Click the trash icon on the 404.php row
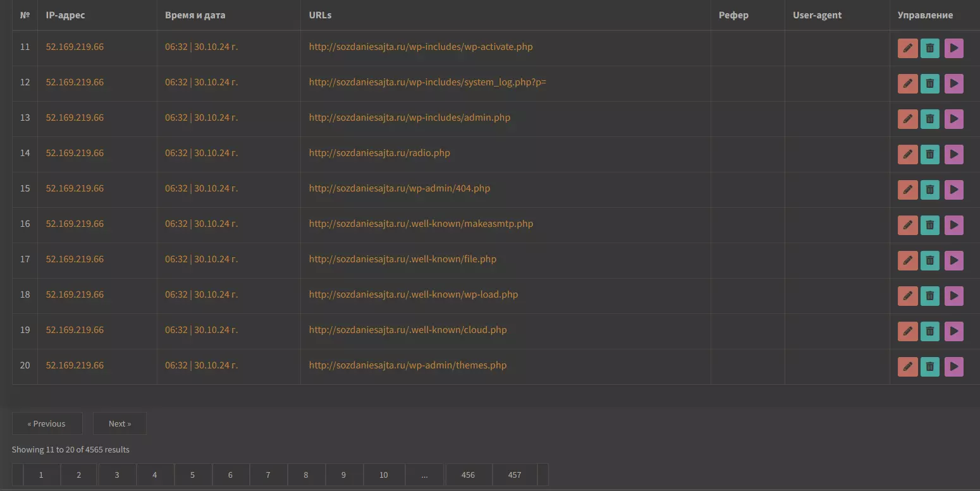The width and height of the screenshot is (980, 491). [929, 190]
